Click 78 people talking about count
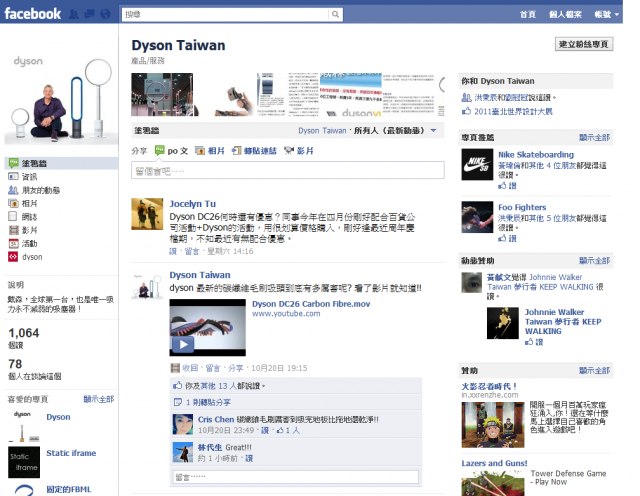Viewport: 640px width, 496px height. click(15, 364)
